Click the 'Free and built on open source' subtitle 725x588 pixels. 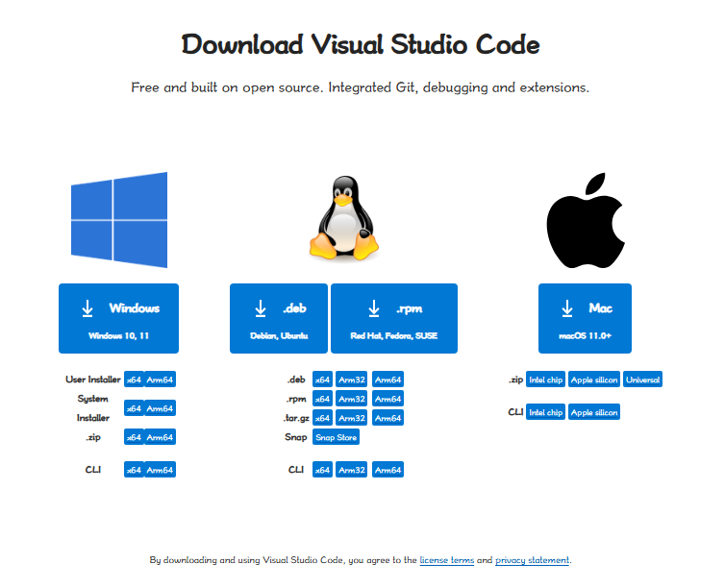(361, 87)
